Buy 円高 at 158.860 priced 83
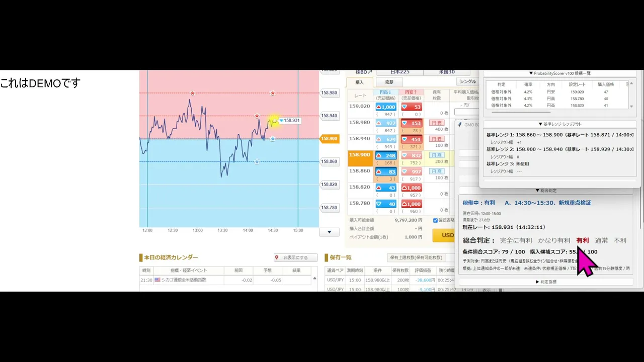 tap(386, 172)
